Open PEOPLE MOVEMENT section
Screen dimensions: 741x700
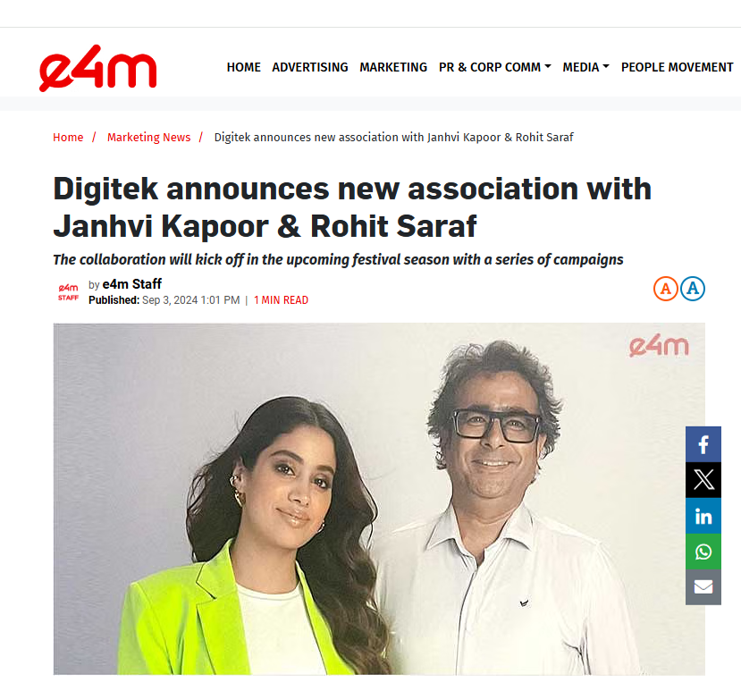677,67
